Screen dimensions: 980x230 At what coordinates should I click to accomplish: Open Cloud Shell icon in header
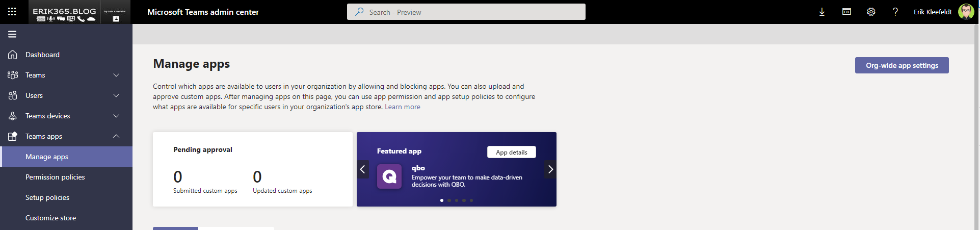tap(846, 12)
